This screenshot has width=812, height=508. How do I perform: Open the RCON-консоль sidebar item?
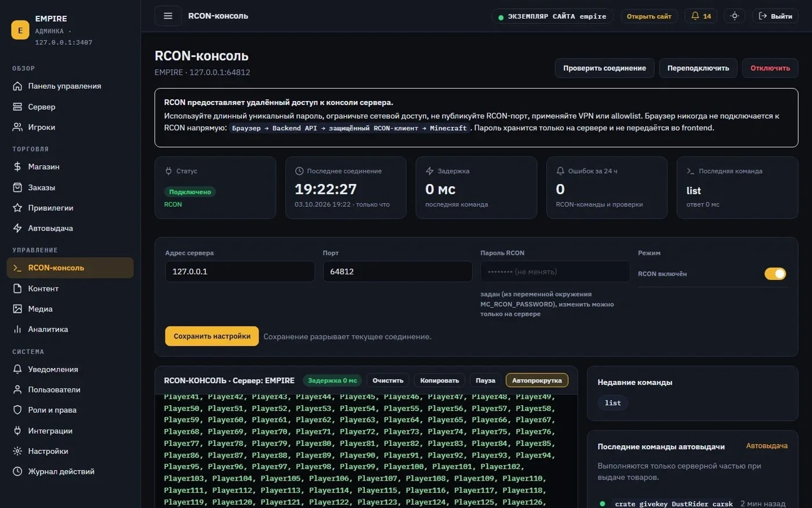[x=70, y=268]
